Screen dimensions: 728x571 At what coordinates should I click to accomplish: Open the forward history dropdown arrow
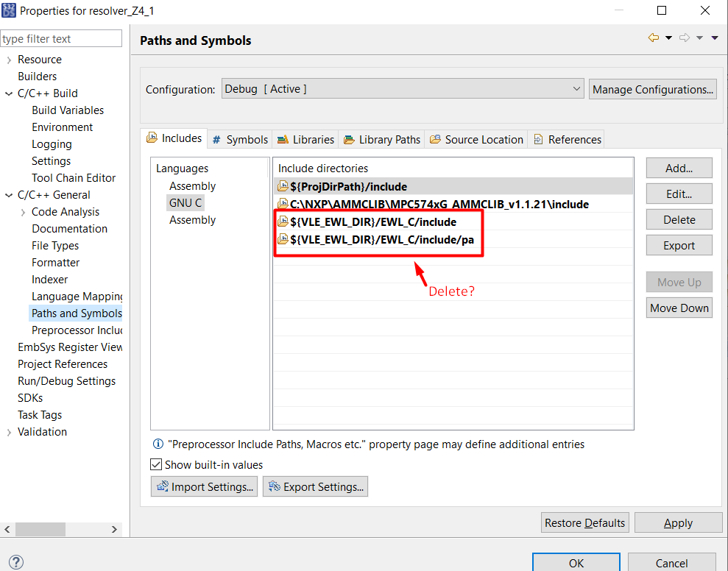[699, 38]
